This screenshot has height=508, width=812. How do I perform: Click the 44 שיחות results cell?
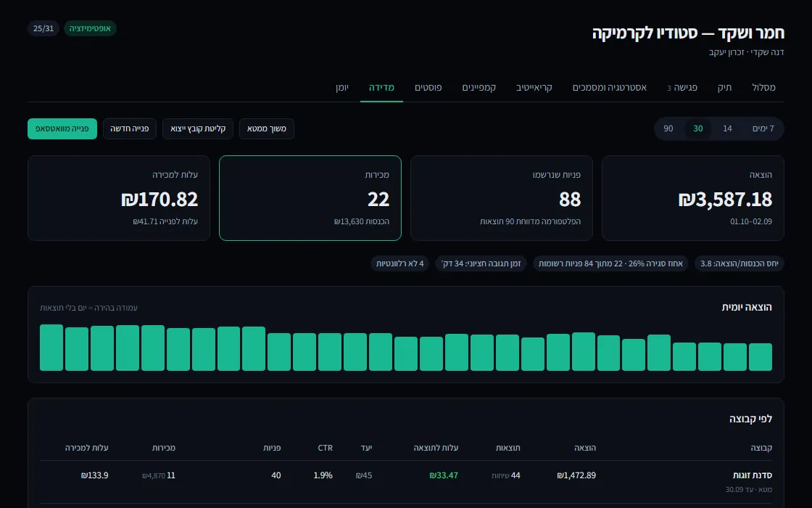506,475
